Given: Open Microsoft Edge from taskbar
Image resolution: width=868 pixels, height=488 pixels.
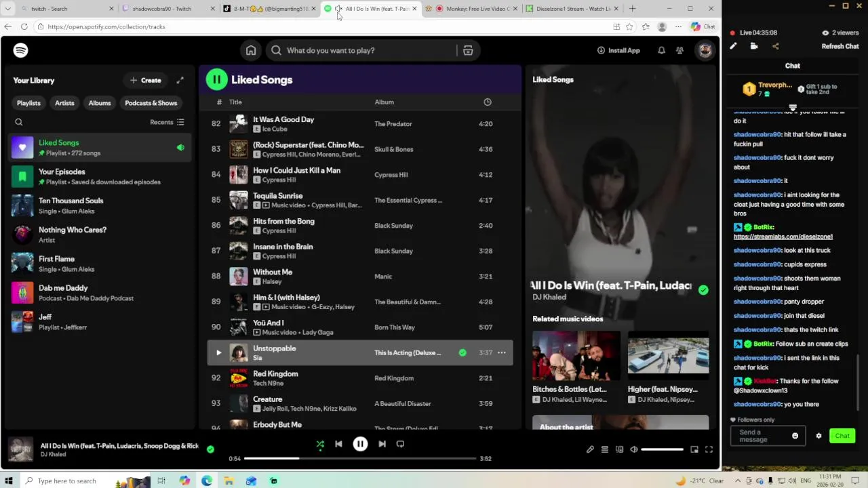Looking at the screenshot, I should pos(206,481).
